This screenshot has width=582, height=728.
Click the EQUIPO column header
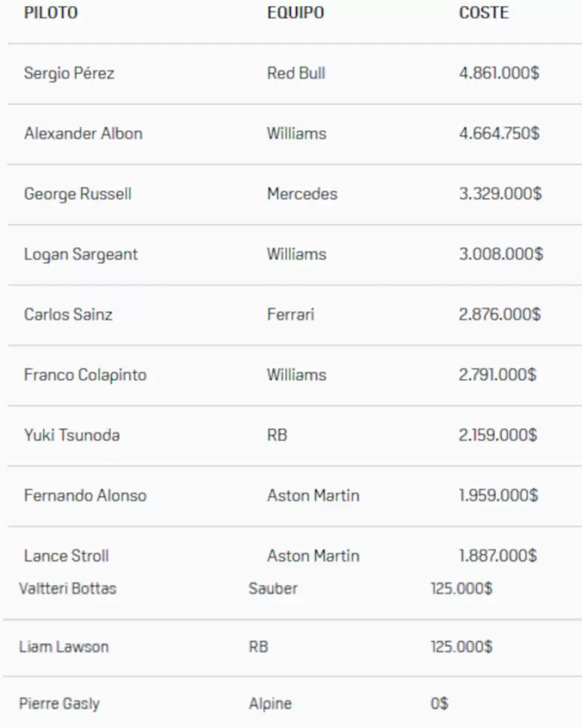tap(296, 13)
